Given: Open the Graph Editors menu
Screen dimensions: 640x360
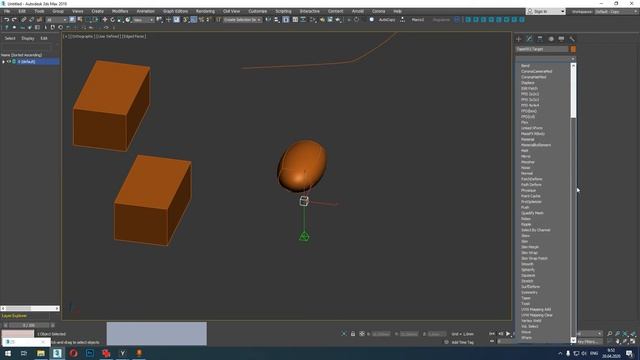Looking at the screenshot, I should (176, 11).
